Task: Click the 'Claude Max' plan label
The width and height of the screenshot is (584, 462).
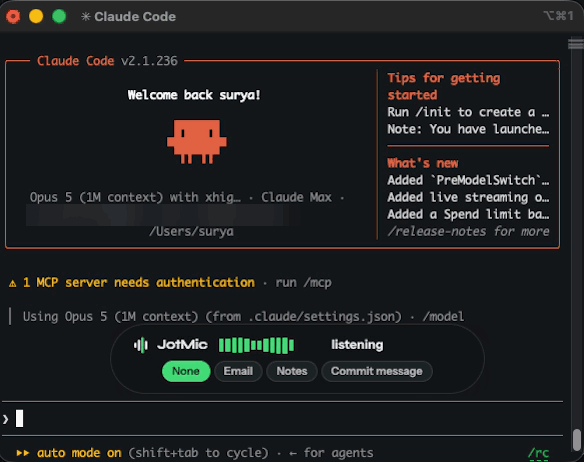Action: [296, 197]
